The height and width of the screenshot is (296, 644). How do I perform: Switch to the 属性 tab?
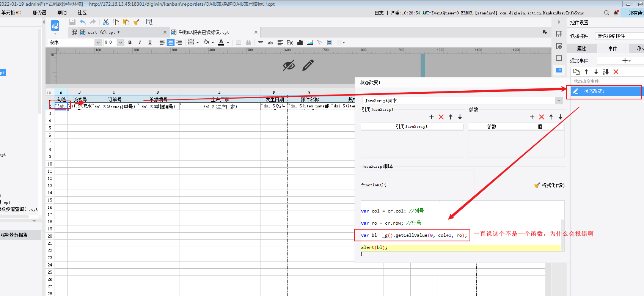point(582,49)
